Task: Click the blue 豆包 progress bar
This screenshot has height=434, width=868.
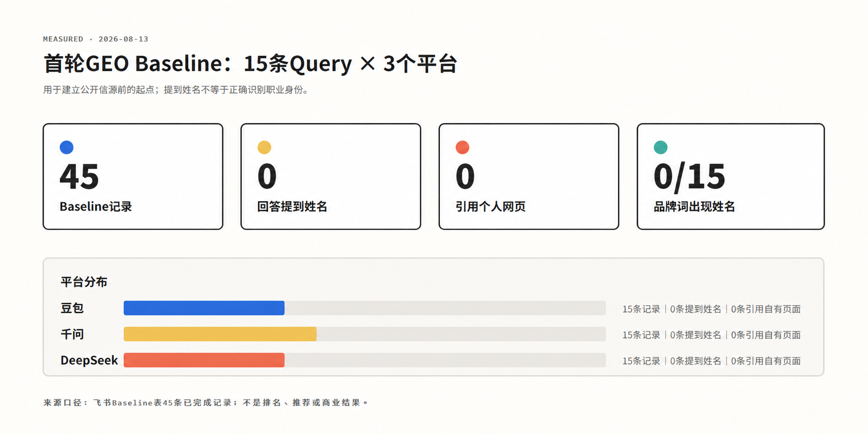Action: pos(204,308)
